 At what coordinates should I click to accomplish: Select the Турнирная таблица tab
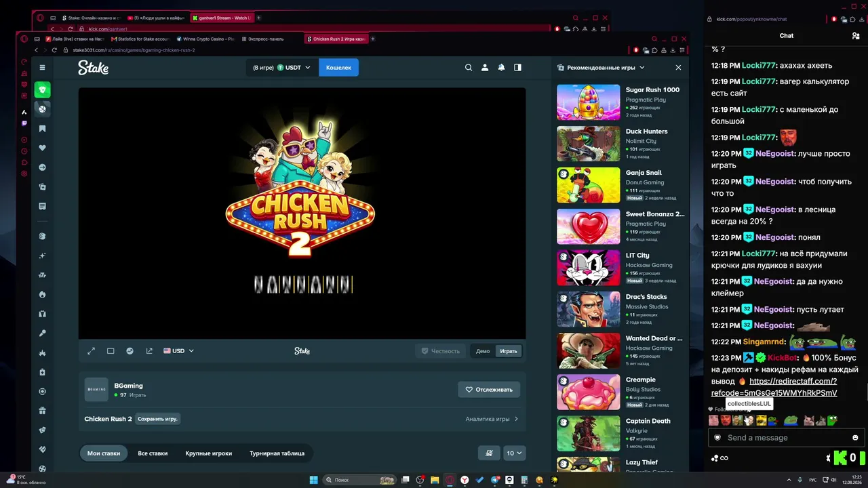coord(277,453)
